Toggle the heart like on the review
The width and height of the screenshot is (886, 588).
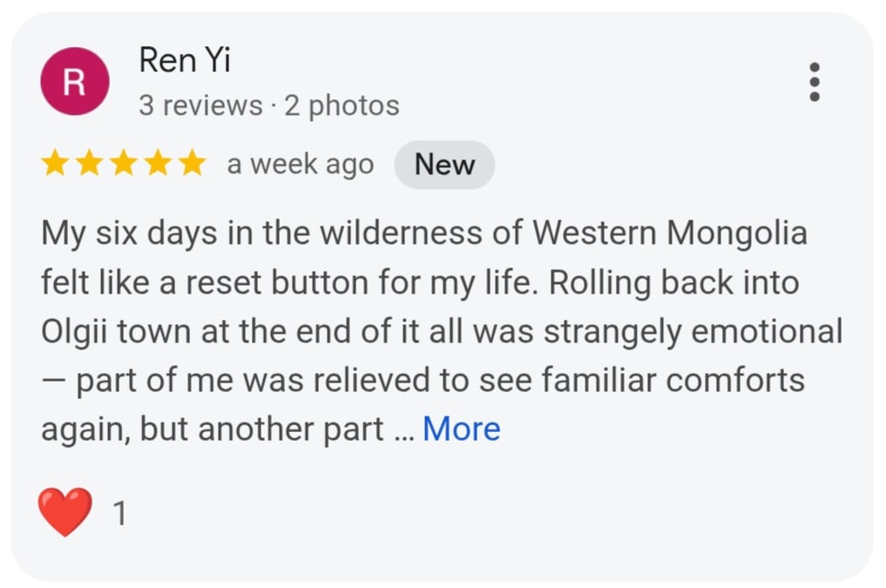[64, 512]
